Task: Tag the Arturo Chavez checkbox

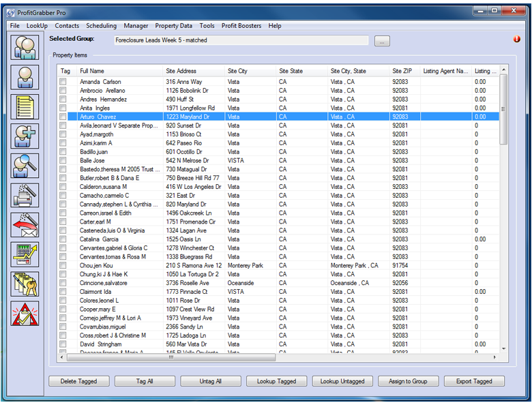Action: [63, 117]
